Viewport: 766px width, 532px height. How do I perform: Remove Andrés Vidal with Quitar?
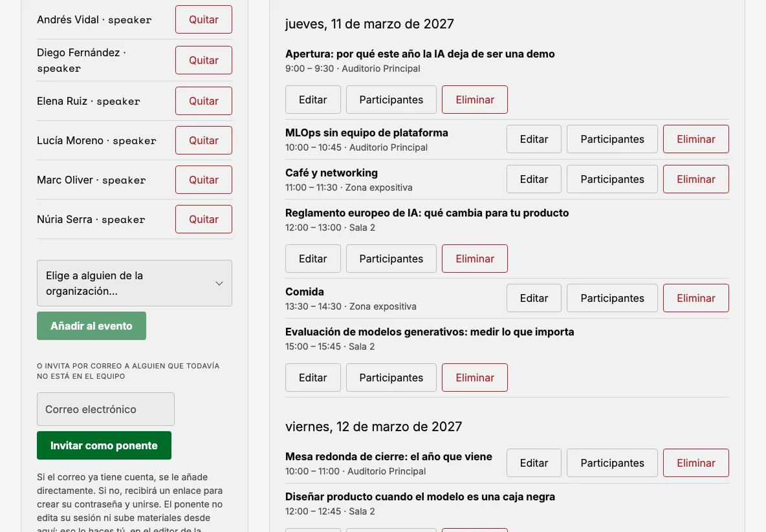[x=204, y=19]
